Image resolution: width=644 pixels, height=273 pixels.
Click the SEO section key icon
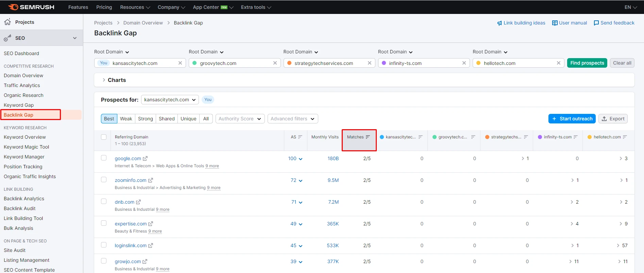coord(7,38)
